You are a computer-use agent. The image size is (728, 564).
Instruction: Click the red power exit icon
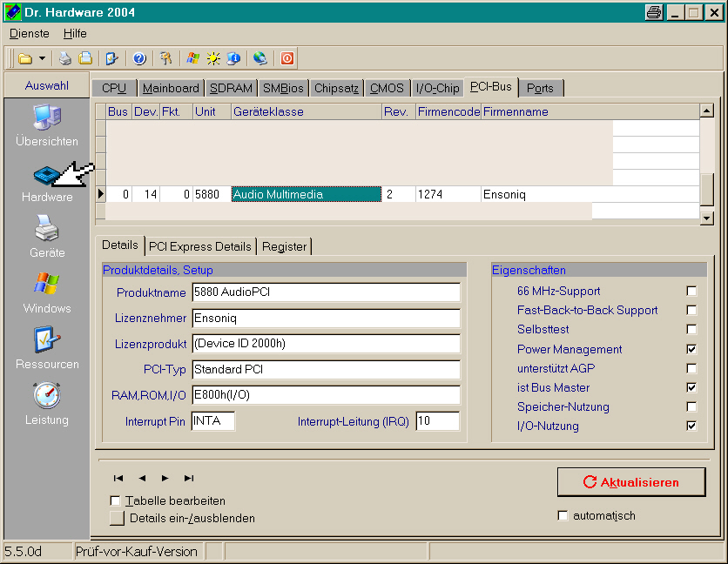point(287,58)
